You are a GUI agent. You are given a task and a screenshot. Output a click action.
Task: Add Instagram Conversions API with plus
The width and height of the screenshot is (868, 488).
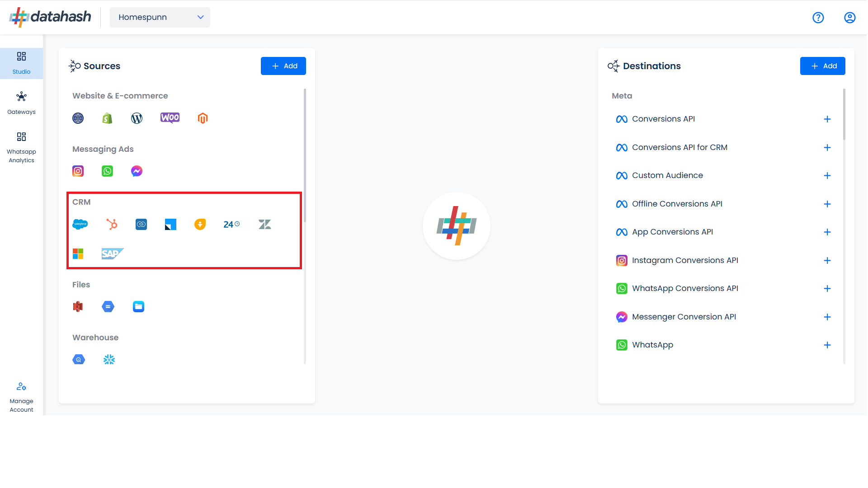(827, 261)
